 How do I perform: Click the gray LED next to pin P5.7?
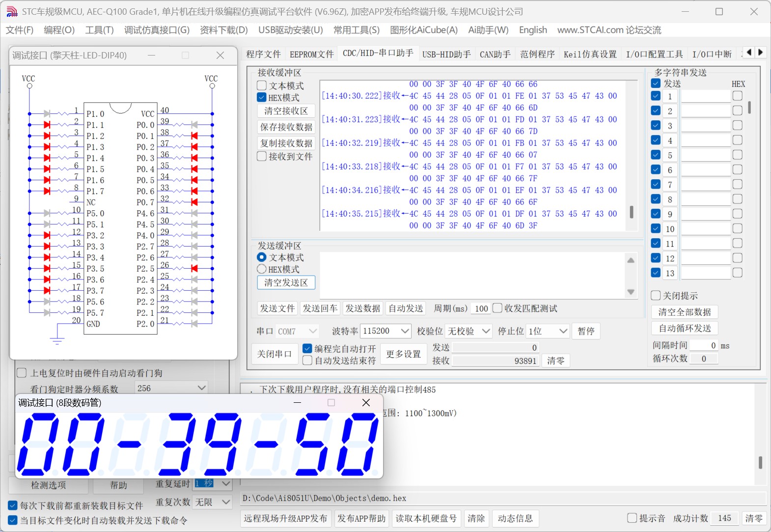(47, 312)
